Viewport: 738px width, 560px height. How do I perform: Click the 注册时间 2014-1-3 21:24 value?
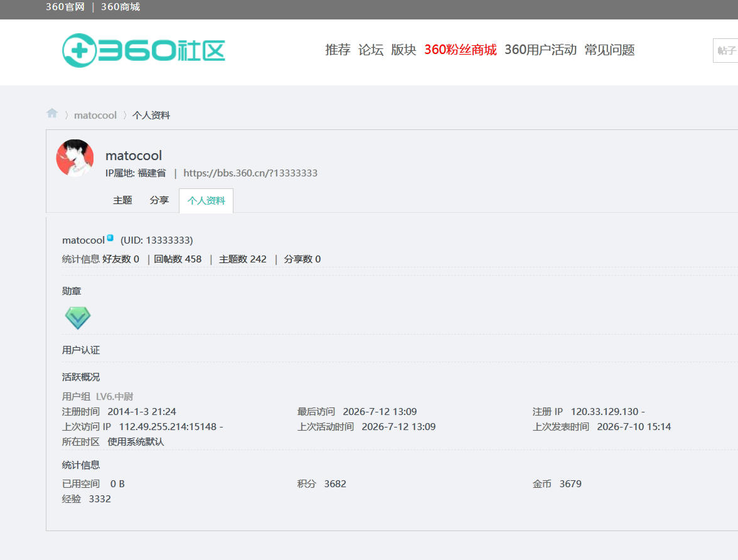[142, 412]
